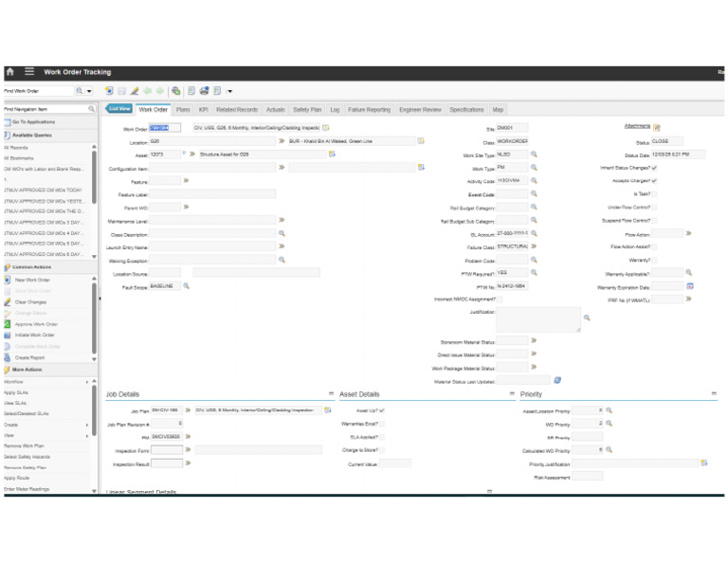
Task: Toggle the Is Task? checkbox
Action: click(x=654, y=193)
